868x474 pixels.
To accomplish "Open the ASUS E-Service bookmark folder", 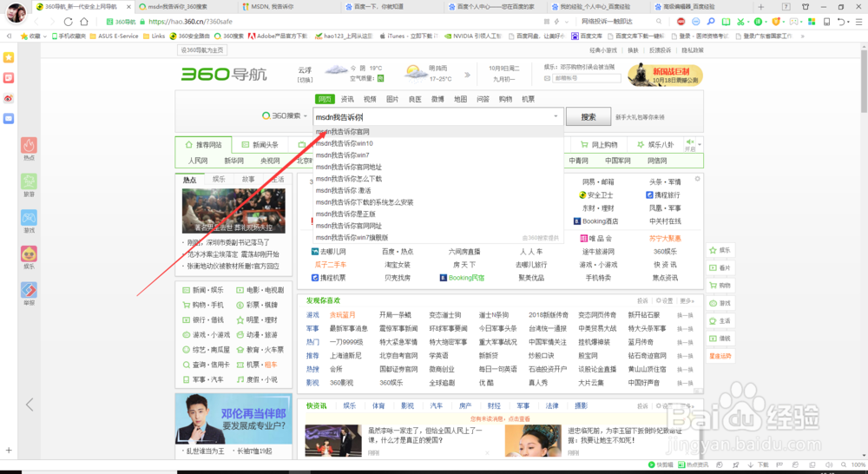I will click(114, 36).
